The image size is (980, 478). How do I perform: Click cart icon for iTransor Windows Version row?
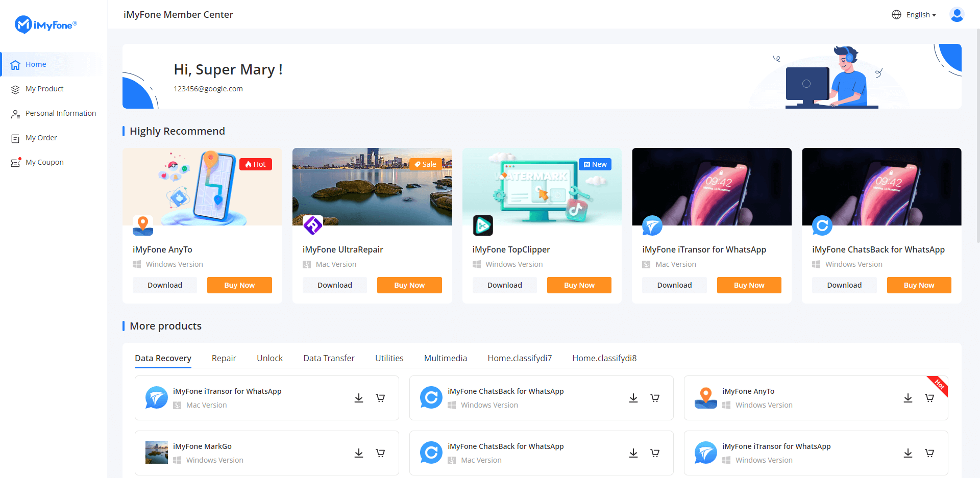[929, 453]
